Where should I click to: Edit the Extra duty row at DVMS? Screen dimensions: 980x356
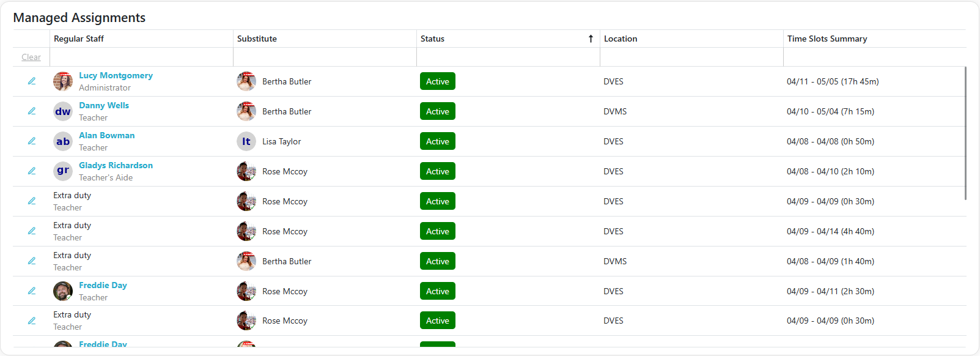point(32,261)
